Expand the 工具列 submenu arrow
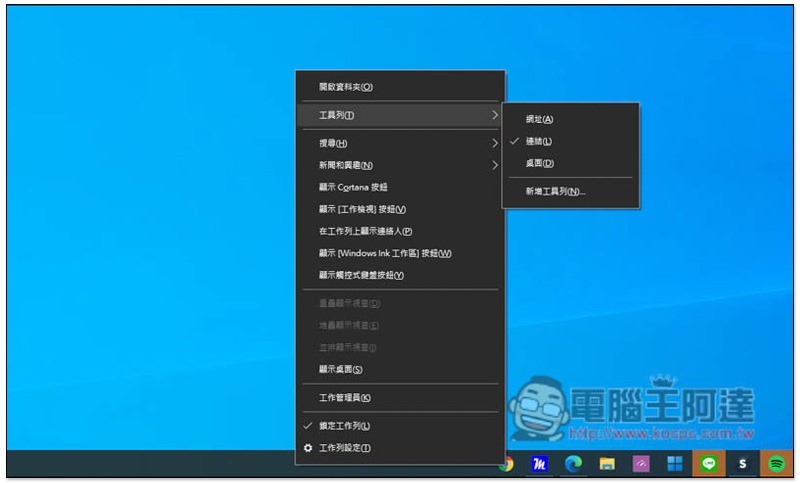This screenshot has height=483, width=800. coord(494,115)
